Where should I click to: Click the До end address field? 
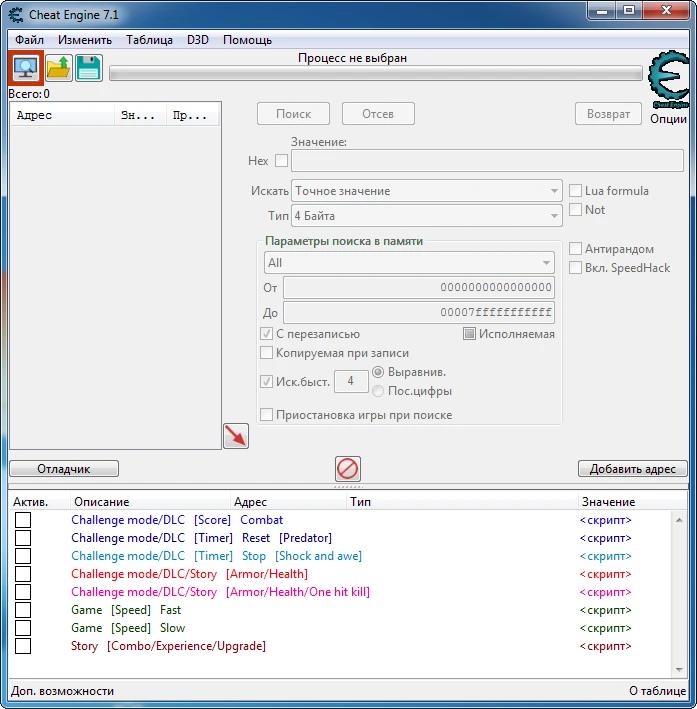point(419,312)
